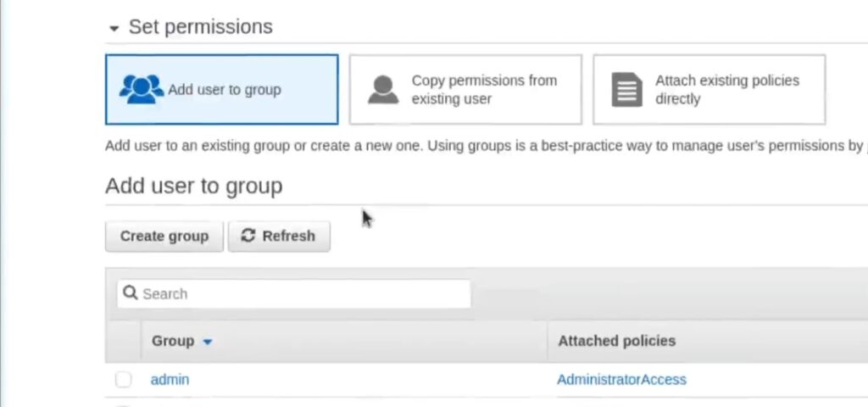Image resolution: width=868 pixels, height=407 pixels.
Task: Select Copy permissions from existing user
Action: tap(465, 89)
